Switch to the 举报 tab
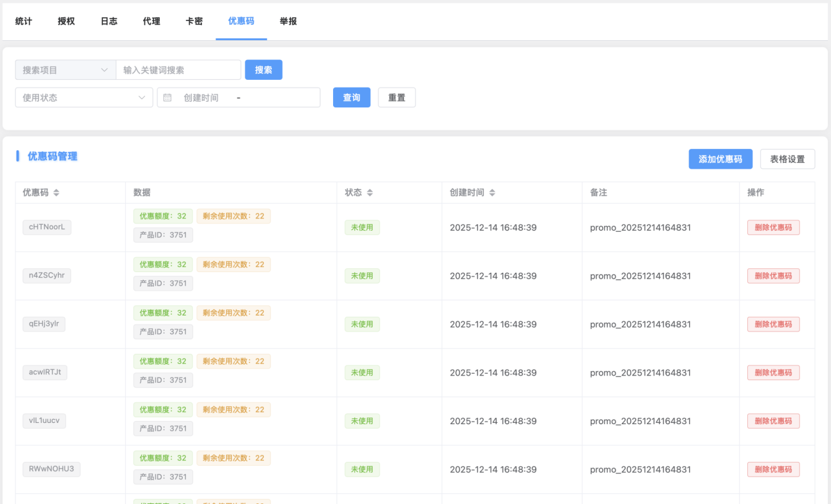The image size is (831, 504). (288, 21)
